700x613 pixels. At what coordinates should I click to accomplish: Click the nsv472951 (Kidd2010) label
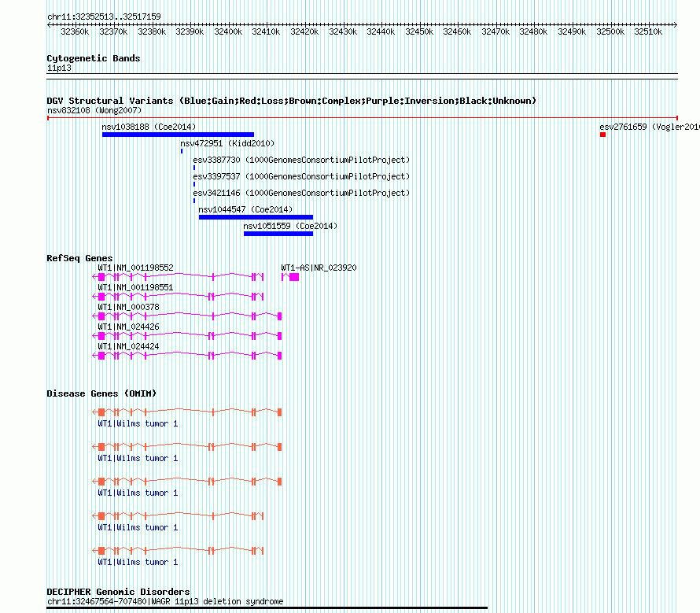tap(227, 143)
